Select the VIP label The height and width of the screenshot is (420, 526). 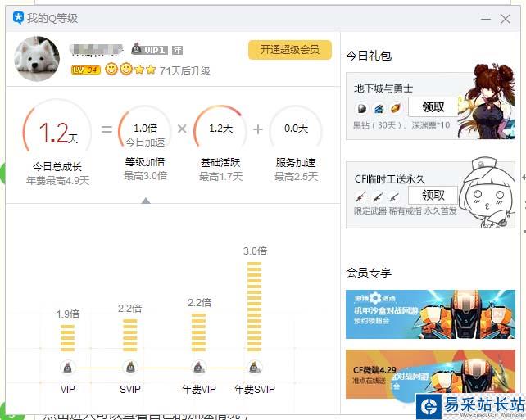coord(68,390)
